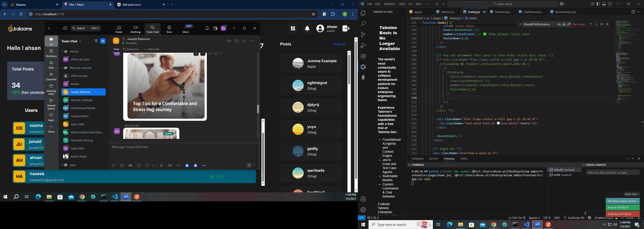Close the find widget

point(607,24)
